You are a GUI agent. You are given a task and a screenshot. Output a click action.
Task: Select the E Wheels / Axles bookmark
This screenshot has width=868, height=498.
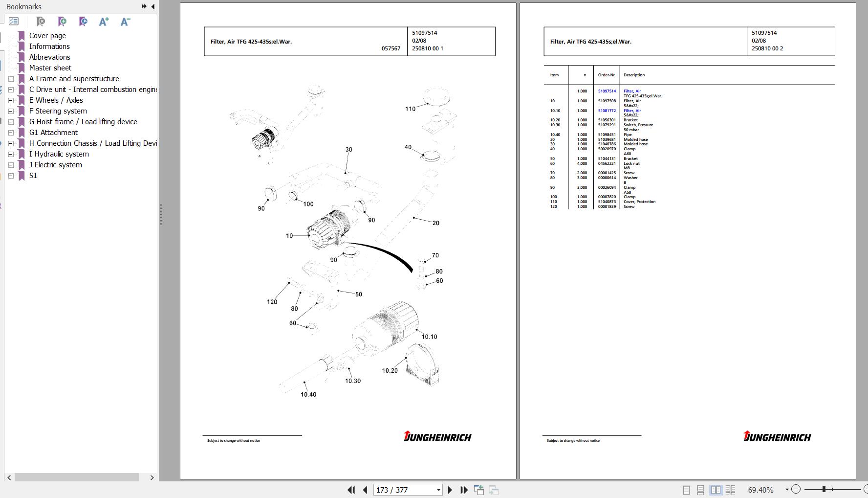(x=56, y=100)
